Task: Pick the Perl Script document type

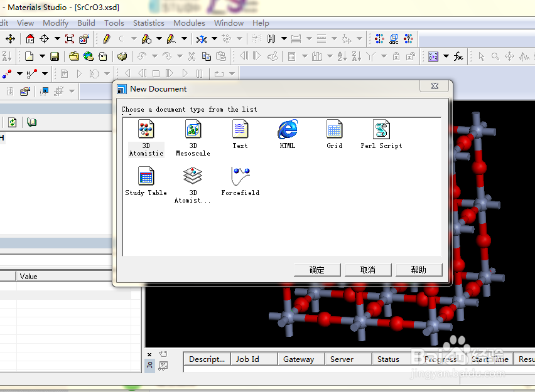Action: 381,134
